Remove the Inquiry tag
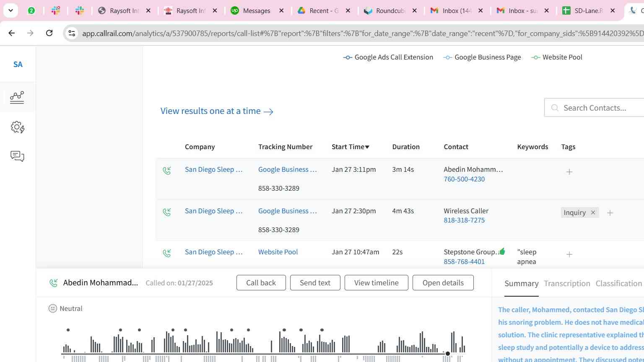This screenshot has width=644, height=362. tap(593, 212)
